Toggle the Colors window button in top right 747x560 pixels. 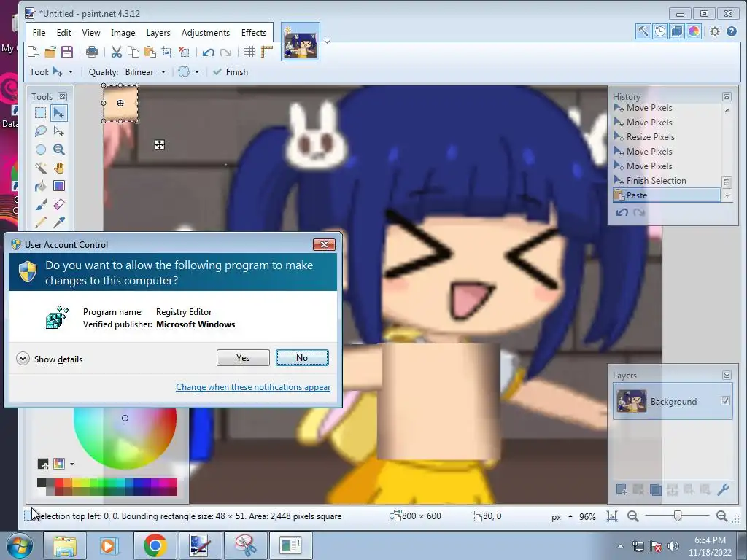coord(694,31)
